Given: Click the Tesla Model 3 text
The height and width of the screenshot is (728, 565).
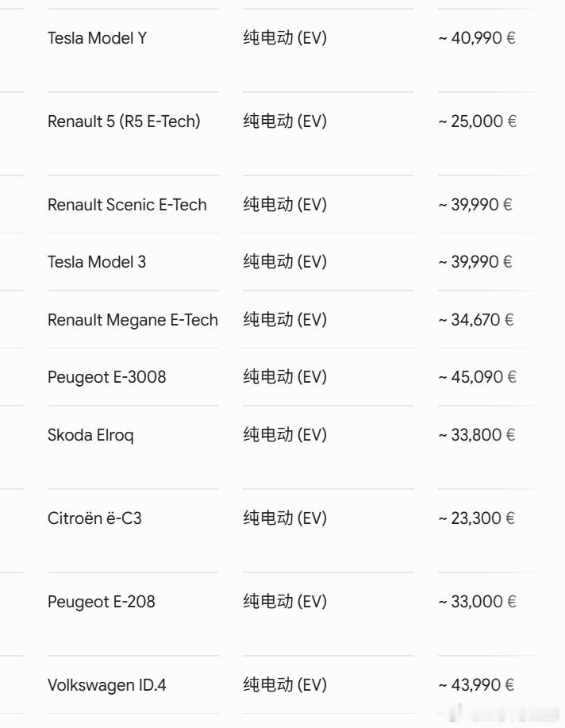Looking at the screenshot, I should [97, 262].
